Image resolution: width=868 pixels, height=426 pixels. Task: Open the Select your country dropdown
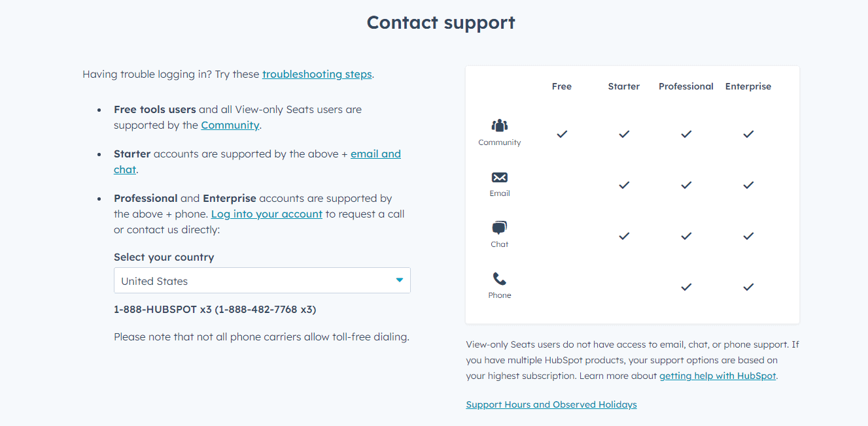point(262,280)
